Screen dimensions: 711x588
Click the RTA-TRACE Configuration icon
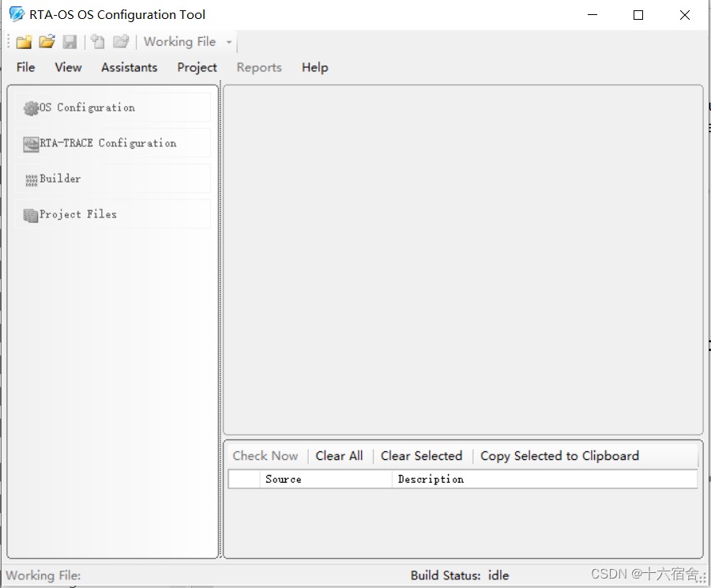32,144
